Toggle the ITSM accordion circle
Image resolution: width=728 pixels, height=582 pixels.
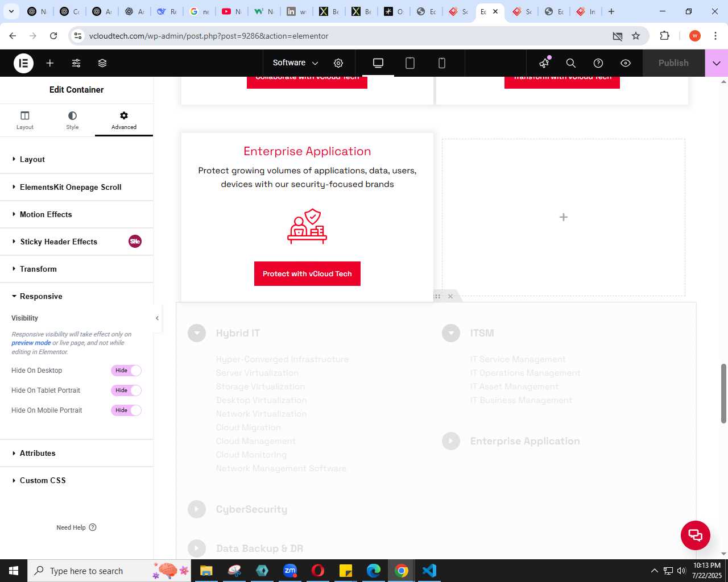click(451, 333)
